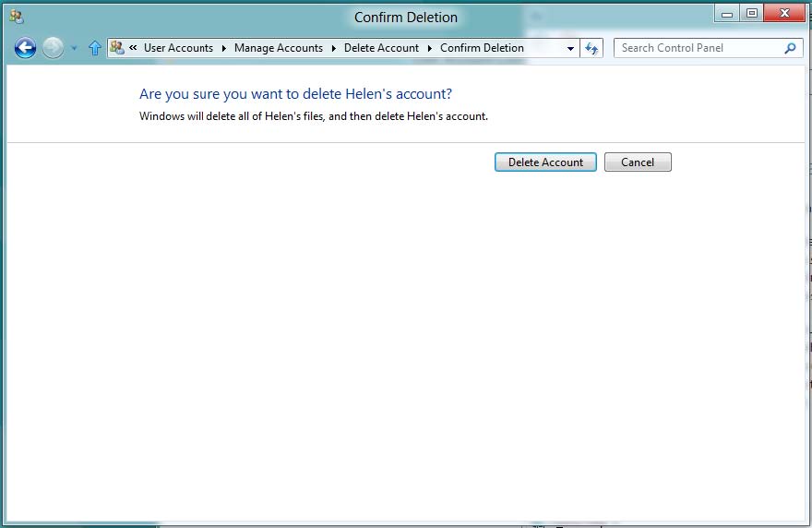Go back to the previous page
Image resolution: width=812 pixels, height=528 pixels.
[x=26, y=48]
